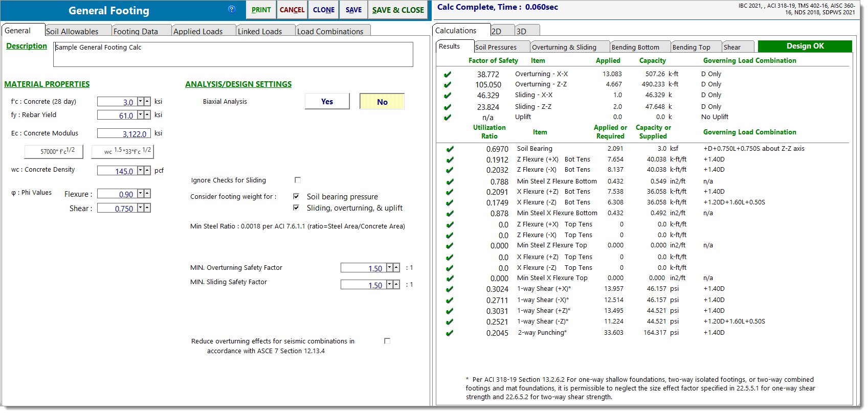The image size is (868, 414).
Task: Open the Overturning & Sliding results tab
Action: pos(564,47)
